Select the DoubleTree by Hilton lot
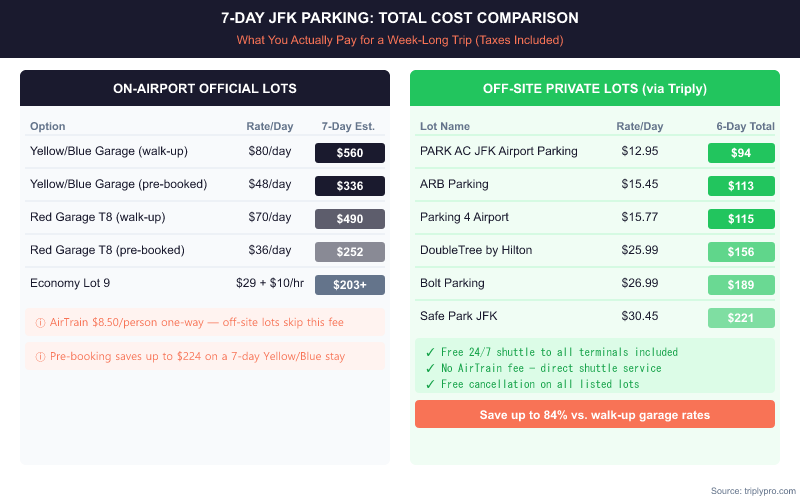Screen dimensions: 800x500 click(476, 251)
